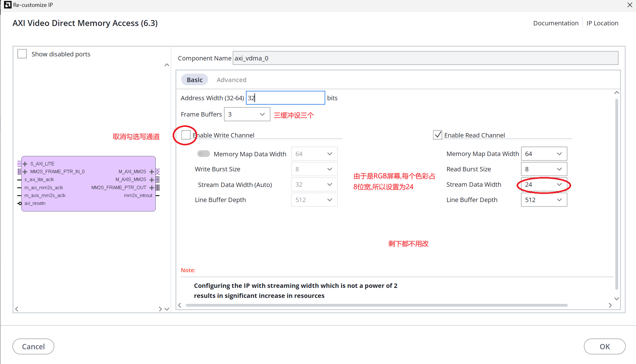Switch to the Advanced tab
This screenshot has width=636, height=364.
point(232,80)
